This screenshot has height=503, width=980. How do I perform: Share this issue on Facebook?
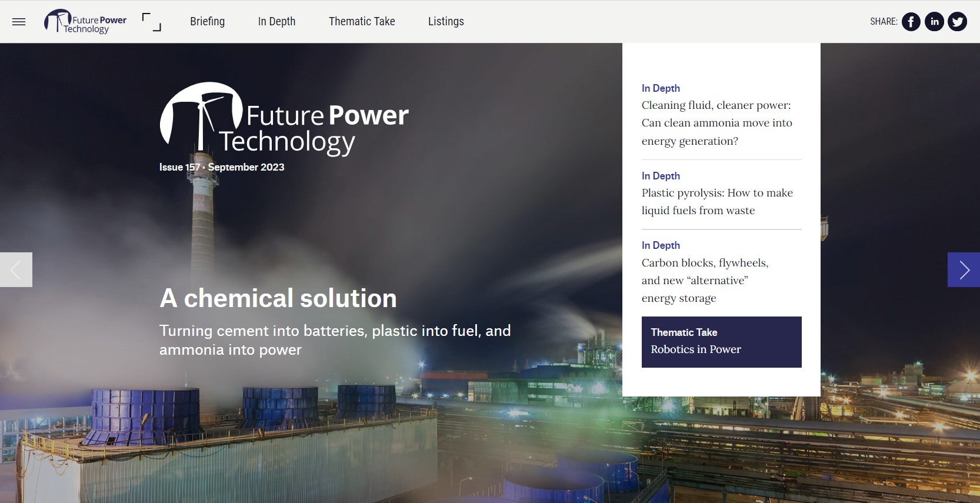point(911,22)
